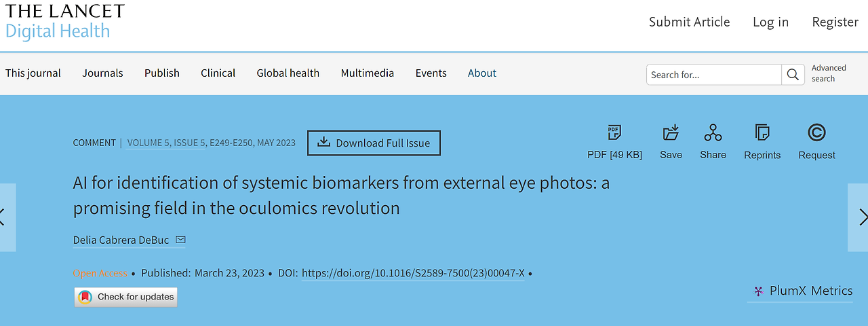Screen dimensions: 868x326
Task: Expand the Journals menu
Action: (x=103, y=73)
